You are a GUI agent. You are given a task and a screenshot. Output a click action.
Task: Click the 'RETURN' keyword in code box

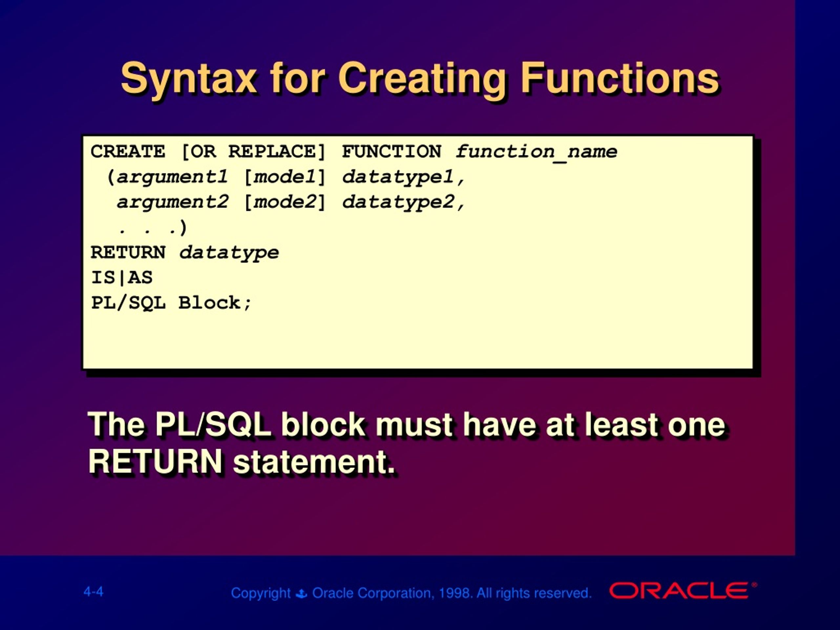(128, 253)
